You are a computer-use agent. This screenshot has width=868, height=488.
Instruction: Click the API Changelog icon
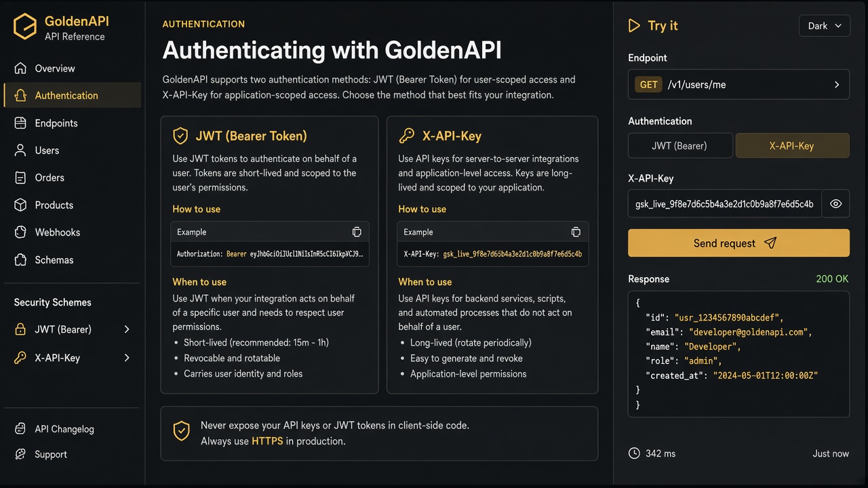tap(21, 429)
